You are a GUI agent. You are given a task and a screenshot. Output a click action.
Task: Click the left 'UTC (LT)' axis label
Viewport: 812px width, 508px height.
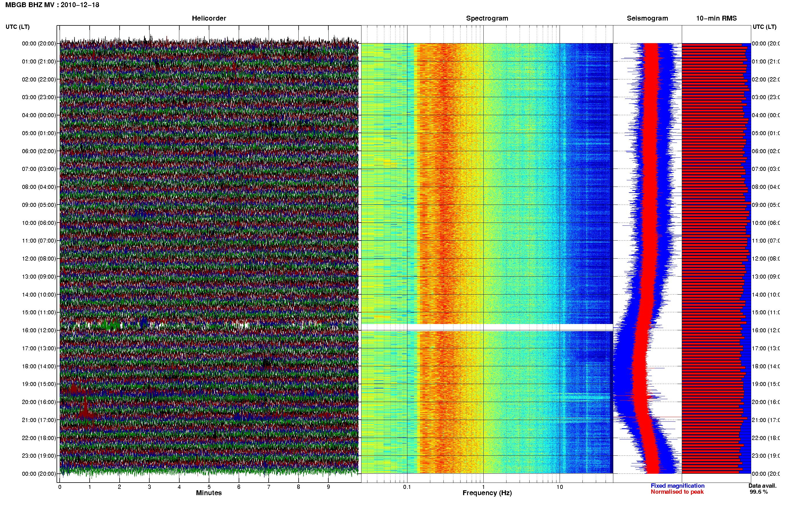coord(17,27)
